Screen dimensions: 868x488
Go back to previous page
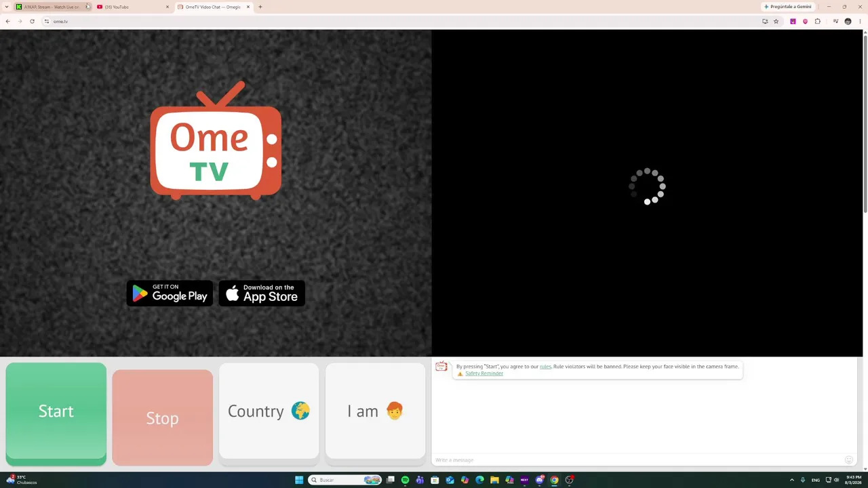pyautogui.click(x=7, y=21)
